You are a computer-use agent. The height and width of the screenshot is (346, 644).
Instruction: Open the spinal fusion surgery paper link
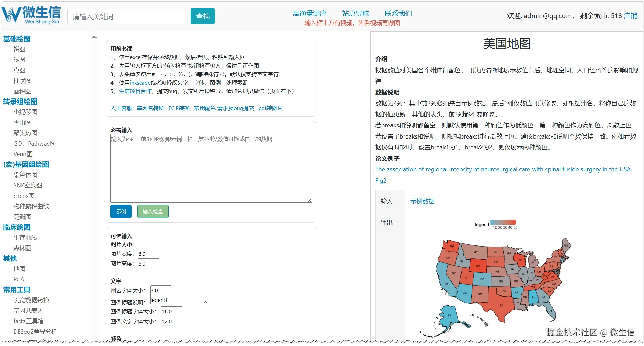point(504,169)
